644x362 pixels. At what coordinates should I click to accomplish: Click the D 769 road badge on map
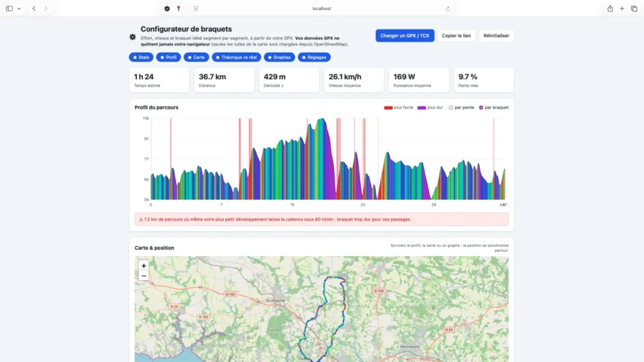[379, 291]
